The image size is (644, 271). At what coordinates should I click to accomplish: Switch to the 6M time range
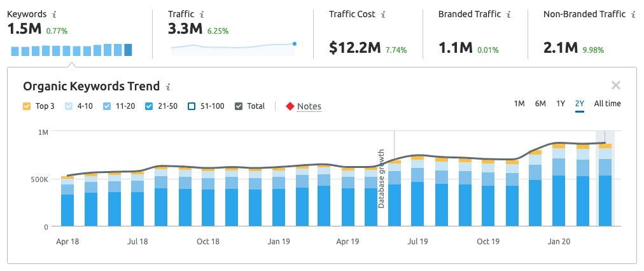click(x=540, y=104)
